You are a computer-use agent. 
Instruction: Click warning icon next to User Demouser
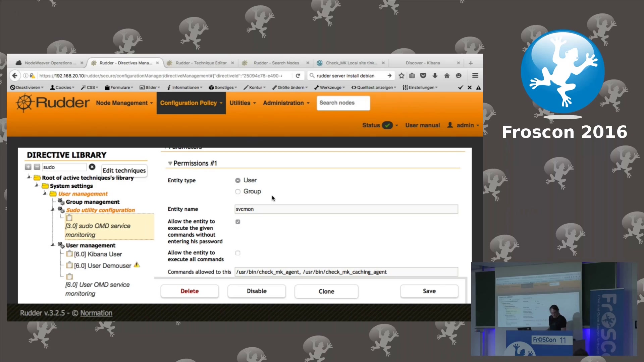pyautogui.click(x=137, y=265)
